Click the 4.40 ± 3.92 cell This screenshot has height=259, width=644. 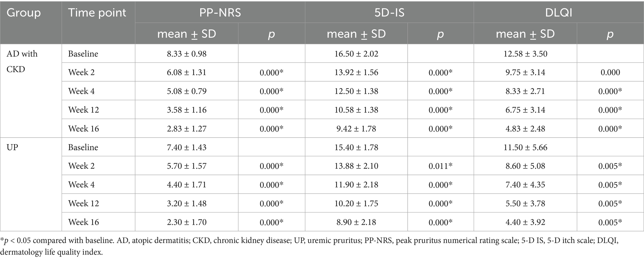pyautogui.click(x=525, y=222)
